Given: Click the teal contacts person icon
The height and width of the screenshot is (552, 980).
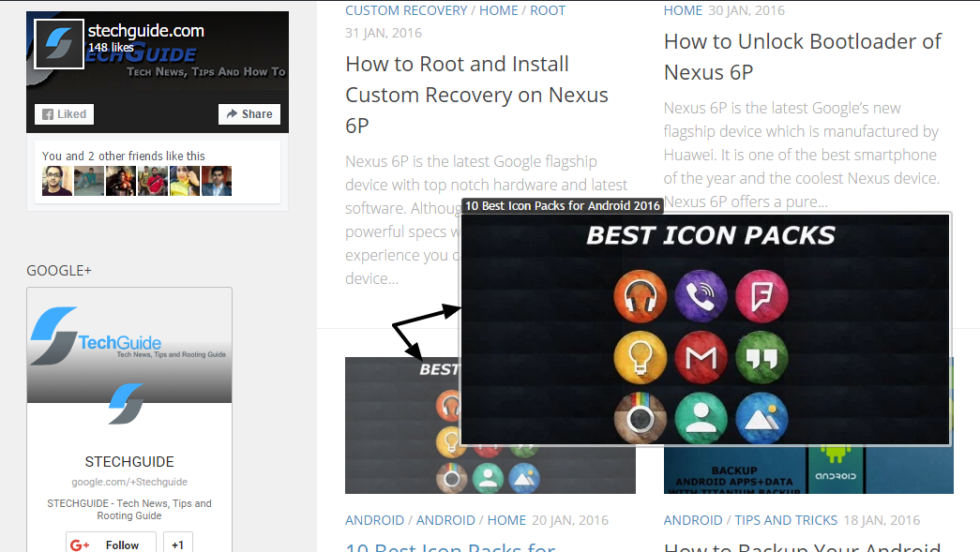Looking at the screenshot, I should pos(701,417).
